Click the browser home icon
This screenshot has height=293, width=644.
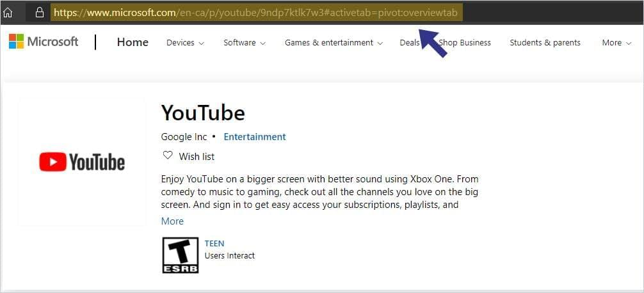8,13
